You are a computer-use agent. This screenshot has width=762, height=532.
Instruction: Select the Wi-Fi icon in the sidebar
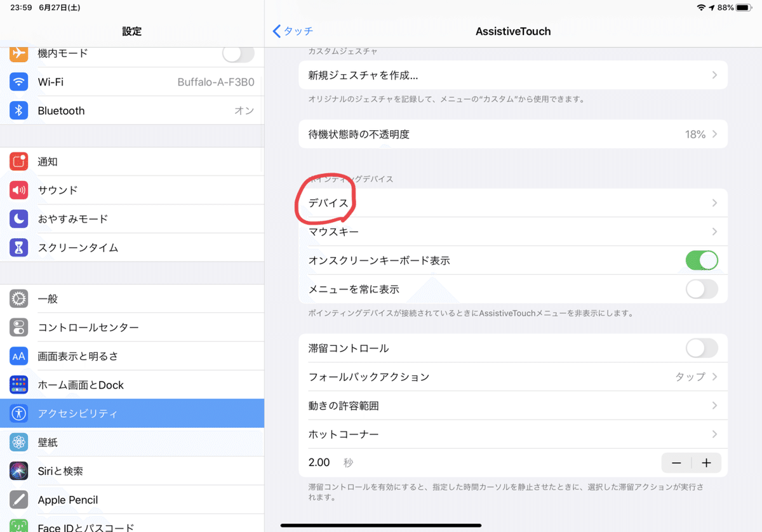[x=18, y=82]
